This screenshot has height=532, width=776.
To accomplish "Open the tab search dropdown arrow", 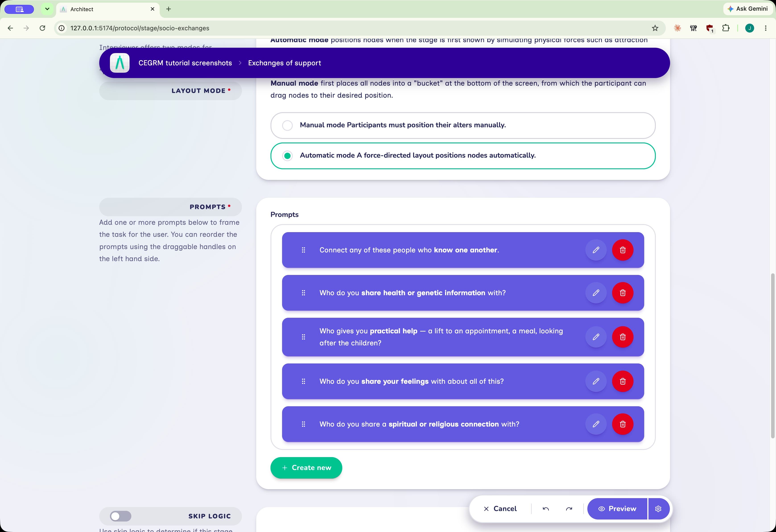I will [47, 9].
